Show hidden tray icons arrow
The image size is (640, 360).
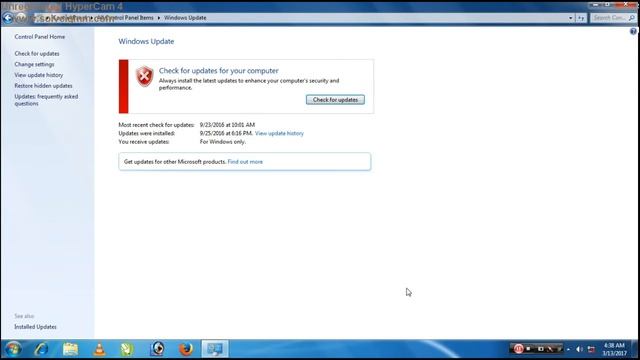coord(568,349)
